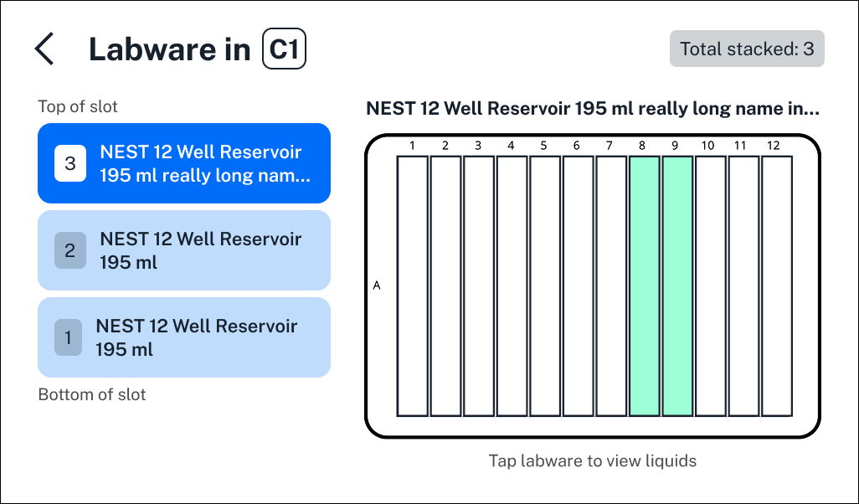
Task: Click the number 1 badge in the bottom card
Action: coord(68,337)
